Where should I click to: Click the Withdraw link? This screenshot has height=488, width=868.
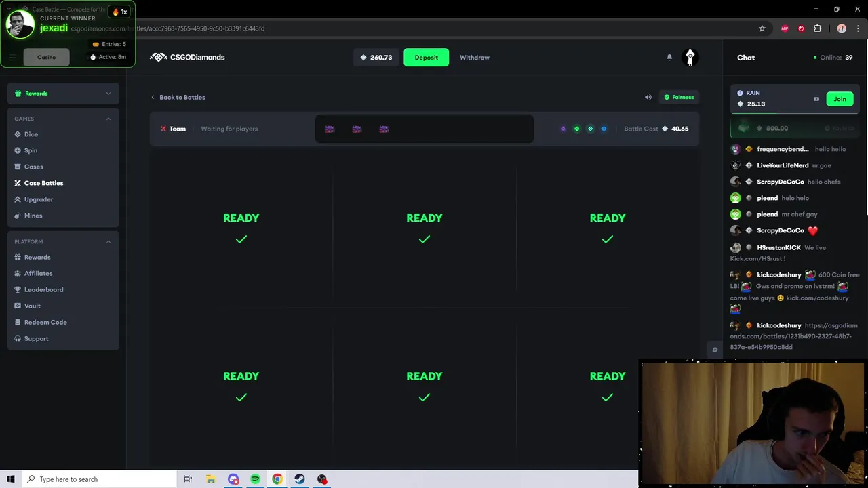pyautogui.click(x=474, y=58)
